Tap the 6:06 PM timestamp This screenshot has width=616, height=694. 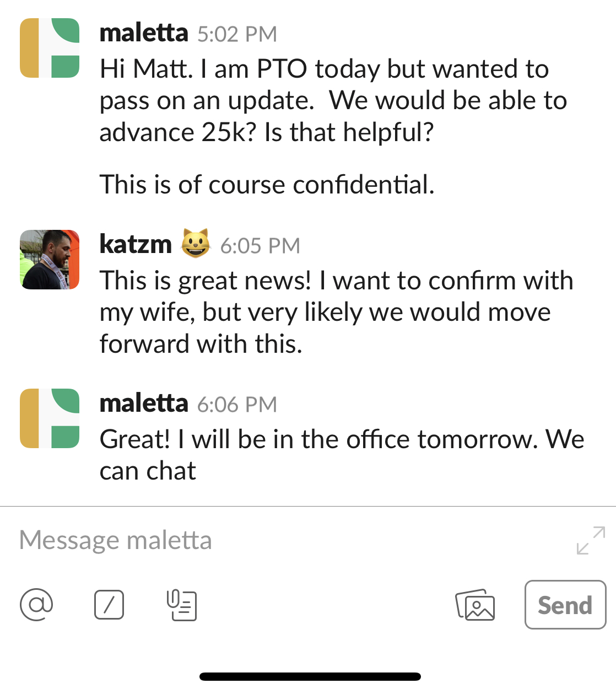pos(237,405)
